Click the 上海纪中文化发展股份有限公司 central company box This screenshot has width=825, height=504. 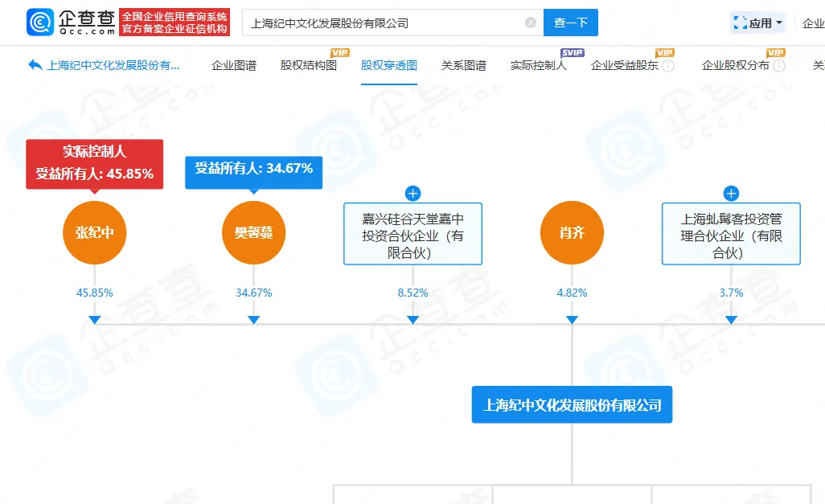(x=572, y=405)
